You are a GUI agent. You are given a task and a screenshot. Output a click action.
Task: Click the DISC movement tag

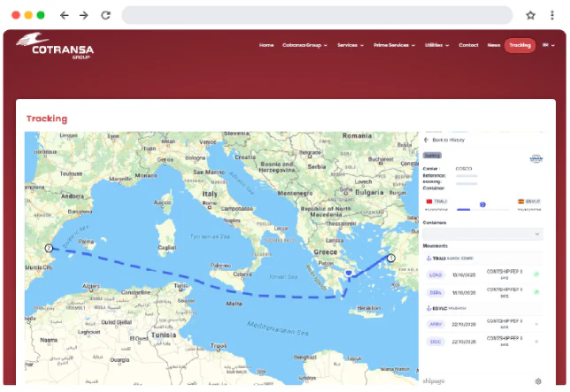[x=435, y=342]
